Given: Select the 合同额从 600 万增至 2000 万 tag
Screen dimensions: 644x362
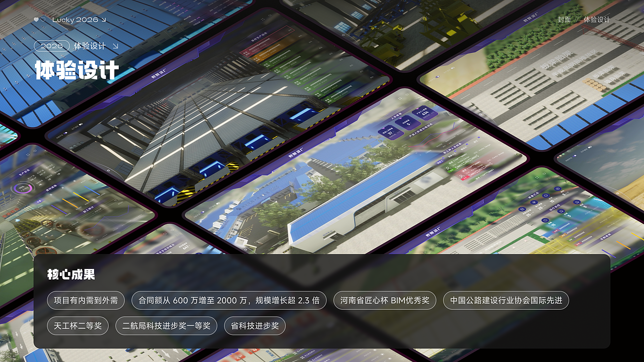Looking at the screenshot, I should (229, 301).
